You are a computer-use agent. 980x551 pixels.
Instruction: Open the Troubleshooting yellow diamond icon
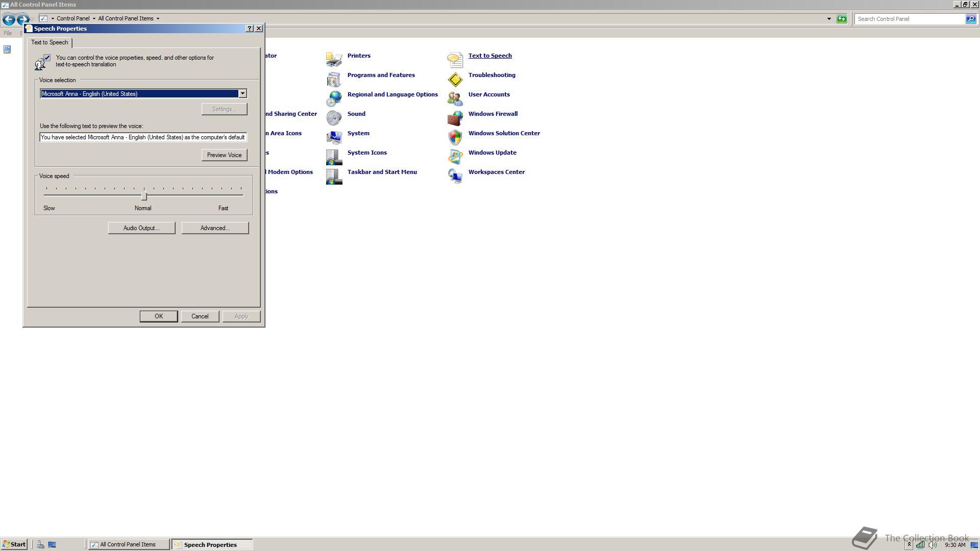(455, 79)
